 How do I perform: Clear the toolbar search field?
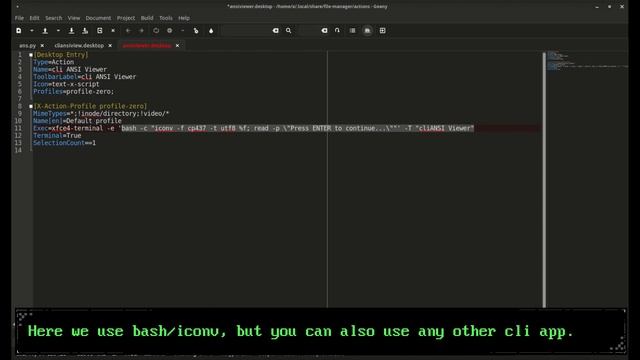276,31
